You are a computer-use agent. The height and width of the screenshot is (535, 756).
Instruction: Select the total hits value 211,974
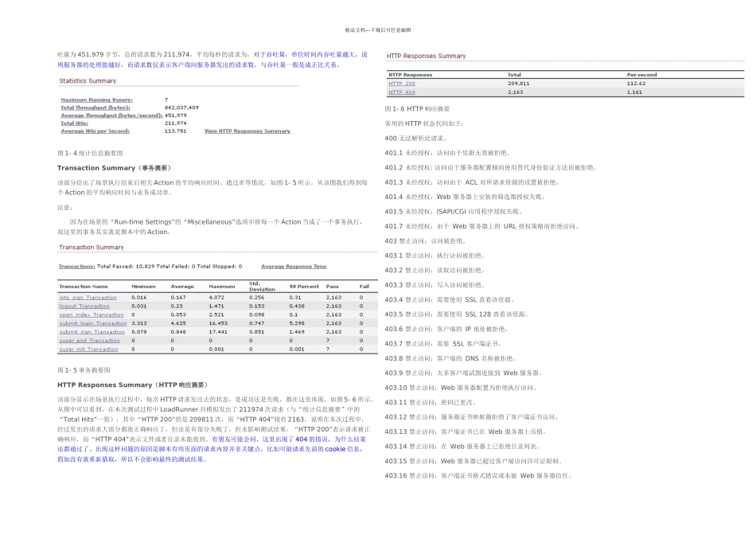click(176, 123)
